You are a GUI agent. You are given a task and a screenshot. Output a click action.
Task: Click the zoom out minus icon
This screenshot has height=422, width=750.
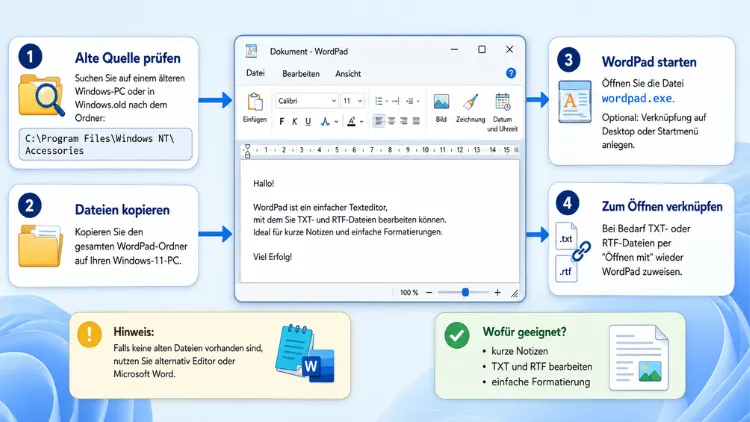tap(429, 292)
